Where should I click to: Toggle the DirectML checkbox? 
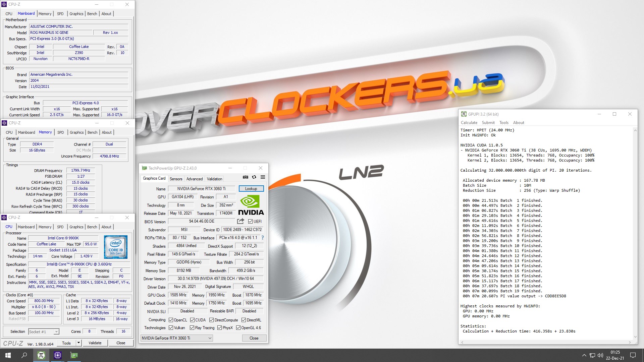(x=244, y=320)
